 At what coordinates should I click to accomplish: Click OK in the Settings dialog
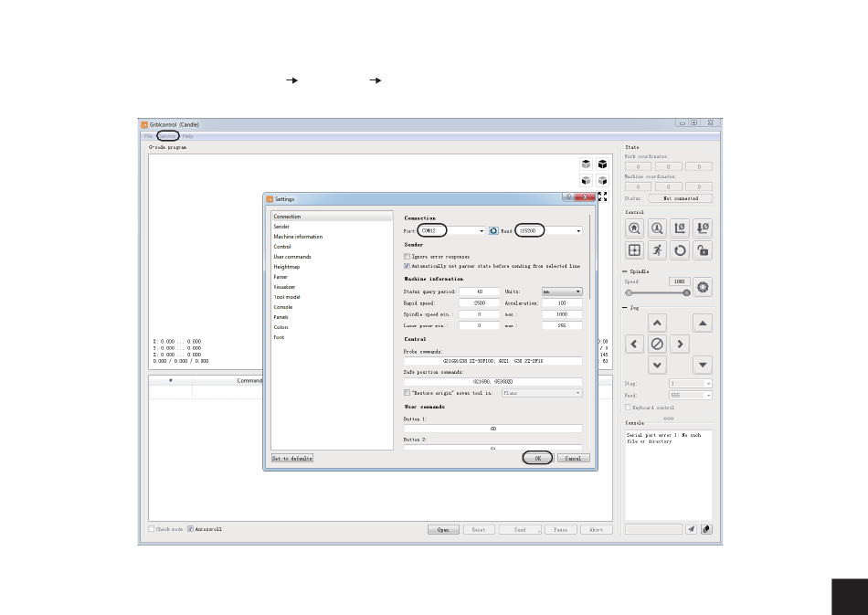point(537,458)
